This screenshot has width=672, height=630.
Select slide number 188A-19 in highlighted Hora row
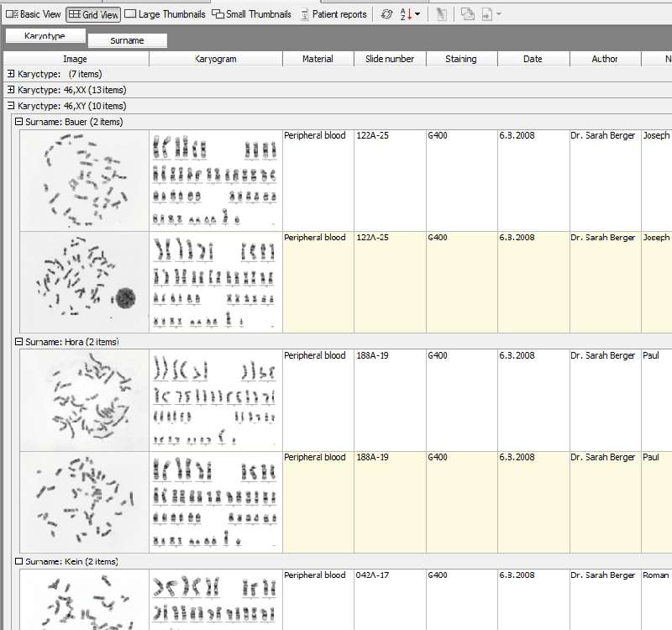372,457
